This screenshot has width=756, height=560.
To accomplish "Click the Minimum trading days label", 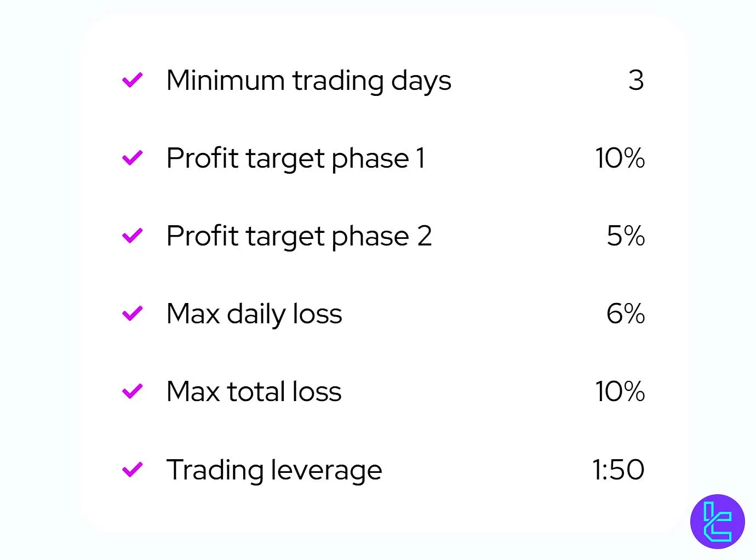I will click(x=308, y=81).
